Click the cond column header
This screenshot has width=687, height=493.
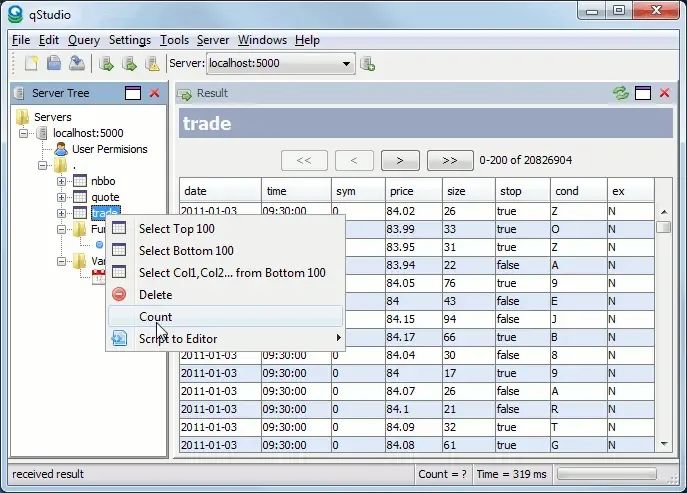coord(579,191)
